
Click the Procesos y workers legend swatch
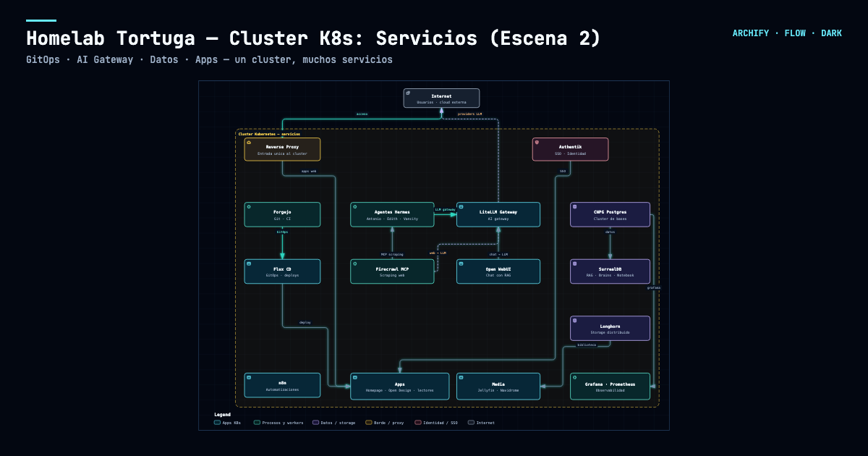click(258, 422)
